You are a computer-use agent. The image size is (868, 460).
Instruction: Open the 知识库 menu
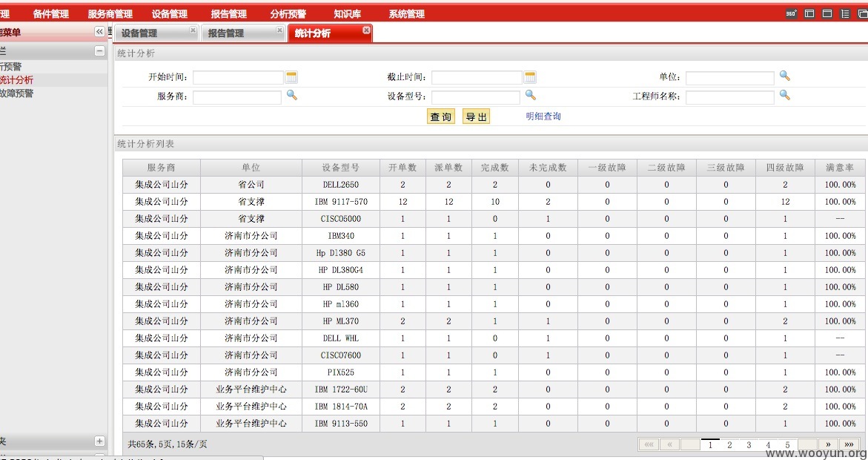tap(347, 14)
